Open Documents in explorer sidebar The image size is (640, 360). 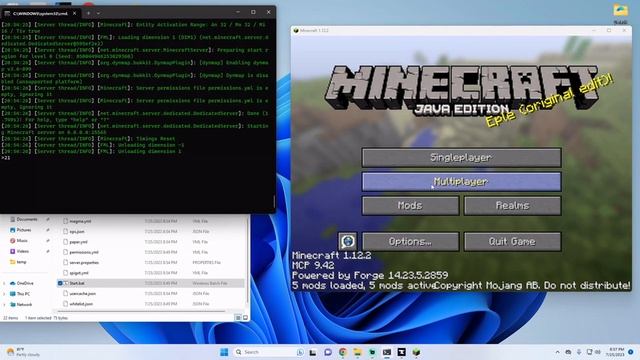coord(27,219)
